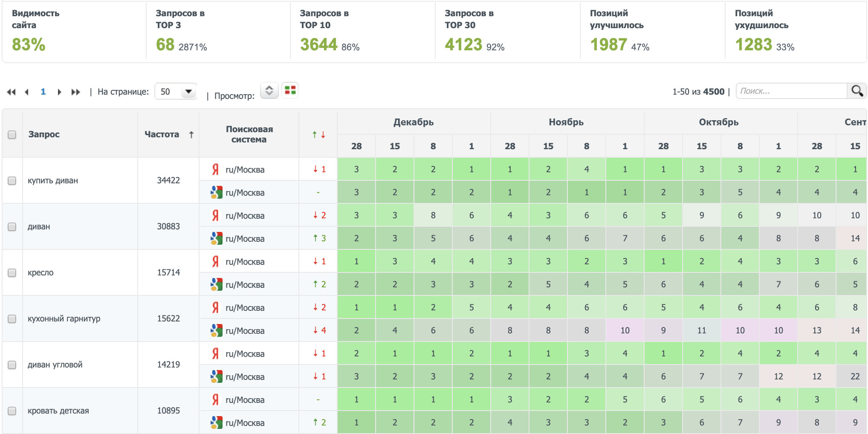Screen dimensions: 868x434
Task: Click Google icon in кресло row
Action: coord(216,284)
